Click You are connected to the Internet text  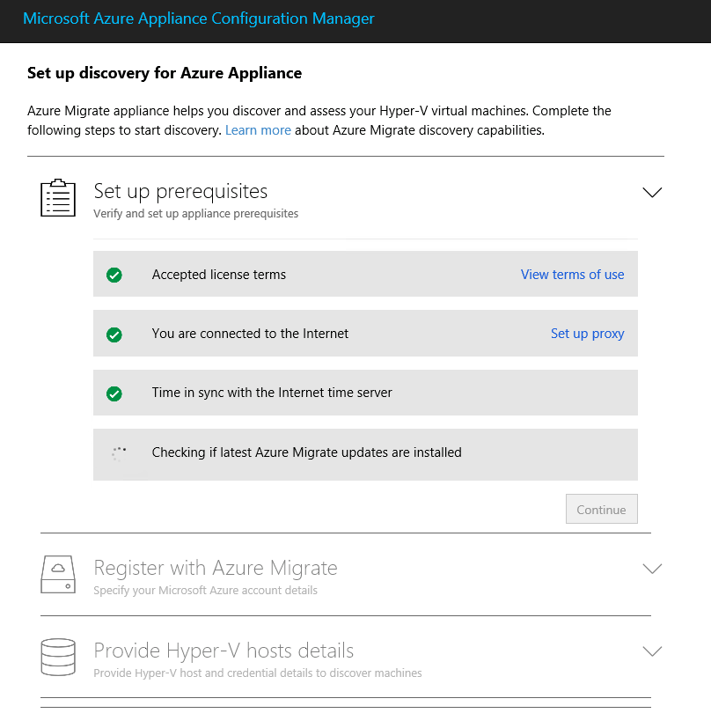point(250,334)
